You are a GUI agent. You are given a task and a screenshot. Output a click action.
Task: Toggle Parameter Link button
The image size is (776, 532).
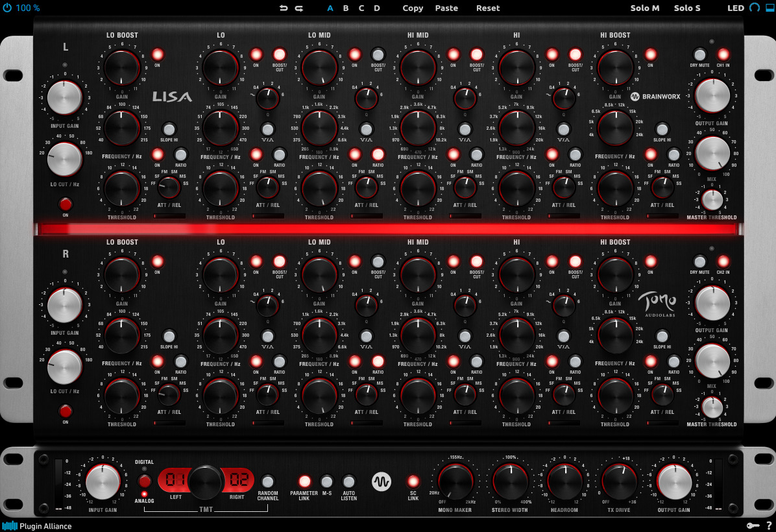(x=304, y=481)
